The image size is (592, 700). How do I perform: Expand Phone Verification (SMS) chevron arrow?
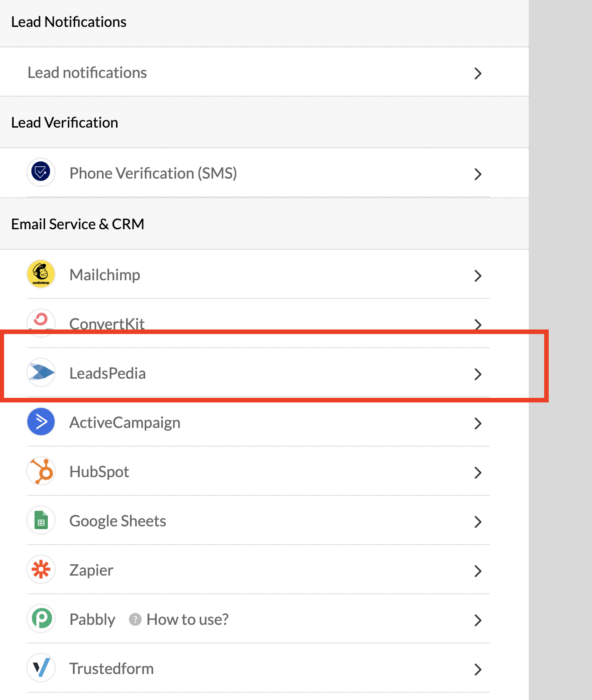click(x=477, y=174)
